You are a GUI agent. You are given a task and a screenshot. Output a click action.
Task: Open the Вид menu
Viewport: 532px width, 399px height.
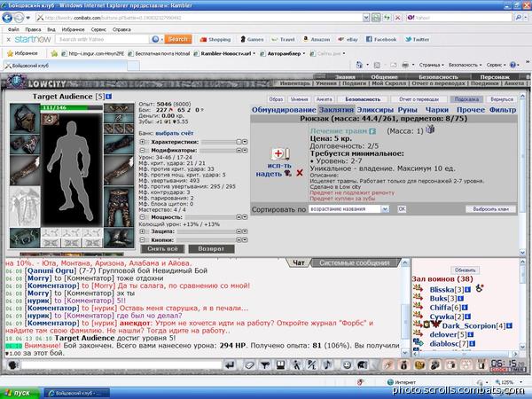(x=51, y=29)
